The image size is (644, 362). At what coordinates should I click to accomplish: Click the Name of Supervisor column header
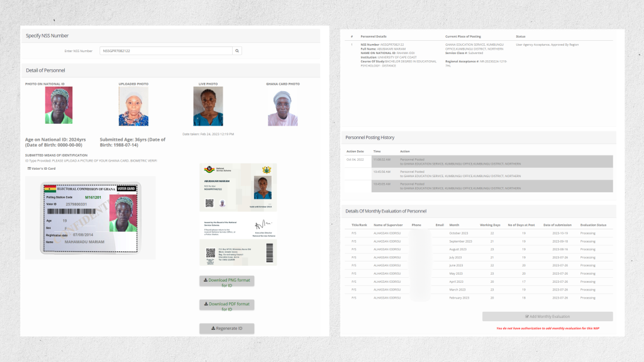click(x=388, y=225)
